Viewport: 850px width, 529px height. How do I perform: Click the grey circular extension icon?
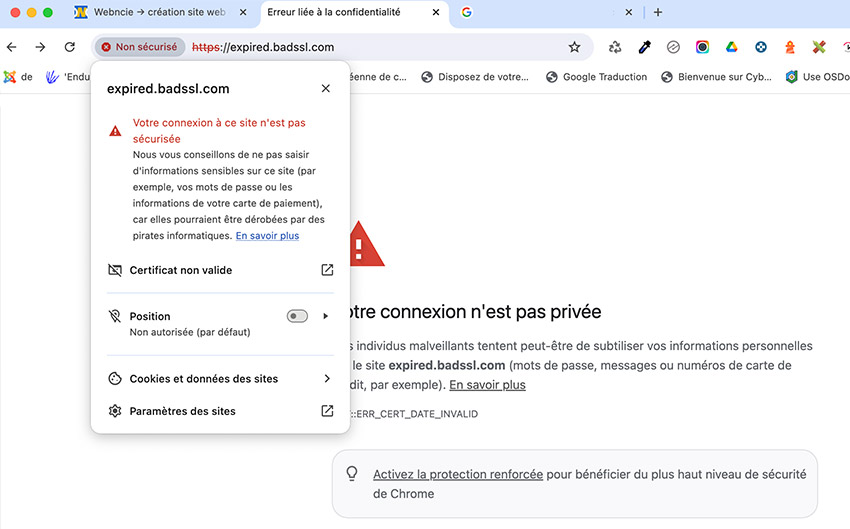click(x=673, y=47)
